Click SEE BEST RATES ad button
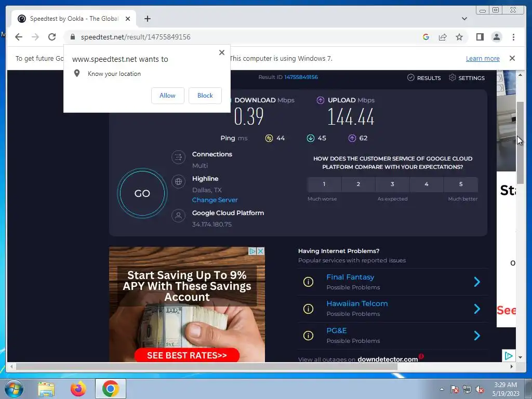 click(x=187, y=355)
